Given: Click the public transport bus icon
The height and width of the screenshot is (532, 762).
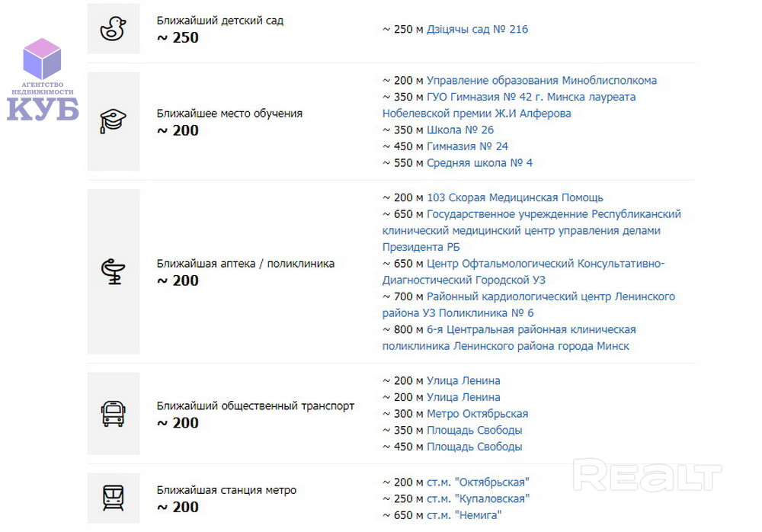Looking at the screenshot, I should [113, 414].
